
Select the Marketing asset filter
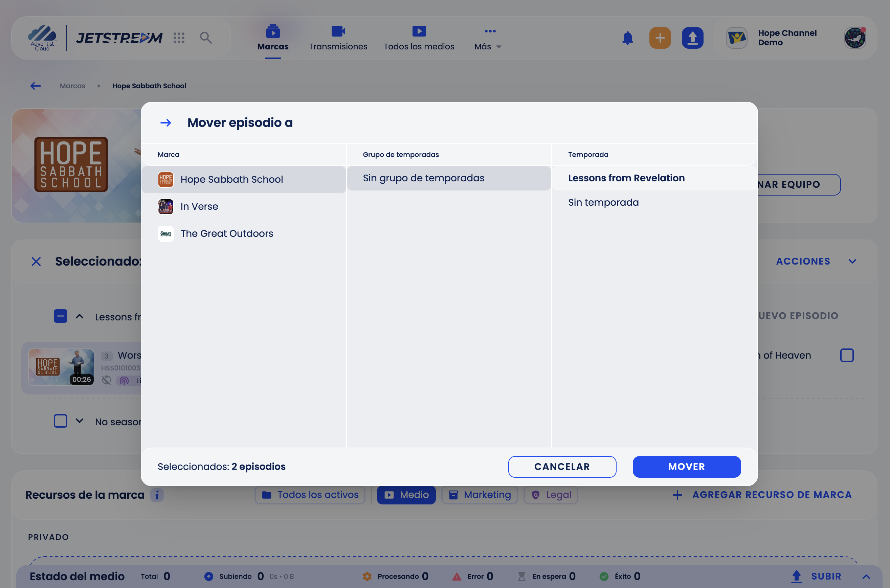(480, 495)
